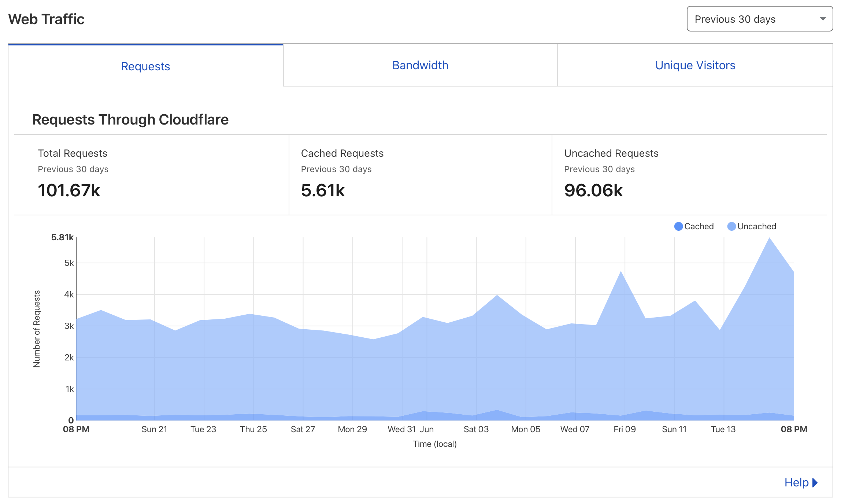Click the Sat 03 axis label
Screen dimensions: 841x504
(x=476, y=429)
